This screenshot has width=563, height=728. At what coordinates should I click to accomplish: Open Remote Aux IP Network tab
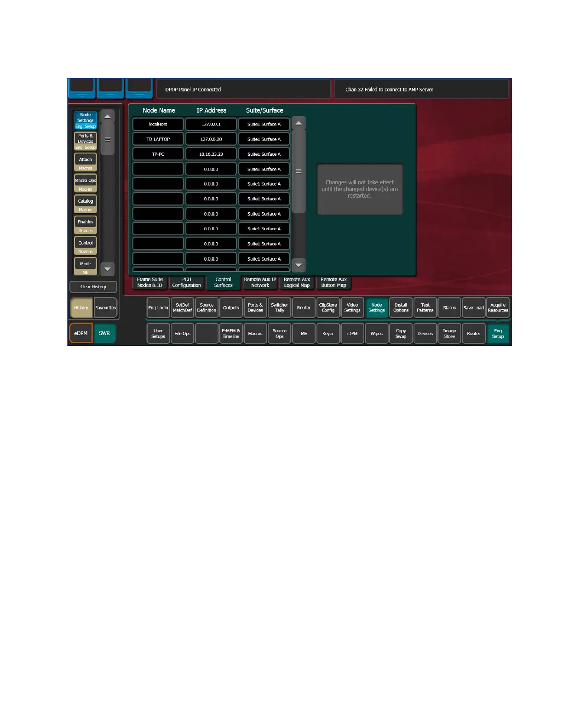coord(260,282)
